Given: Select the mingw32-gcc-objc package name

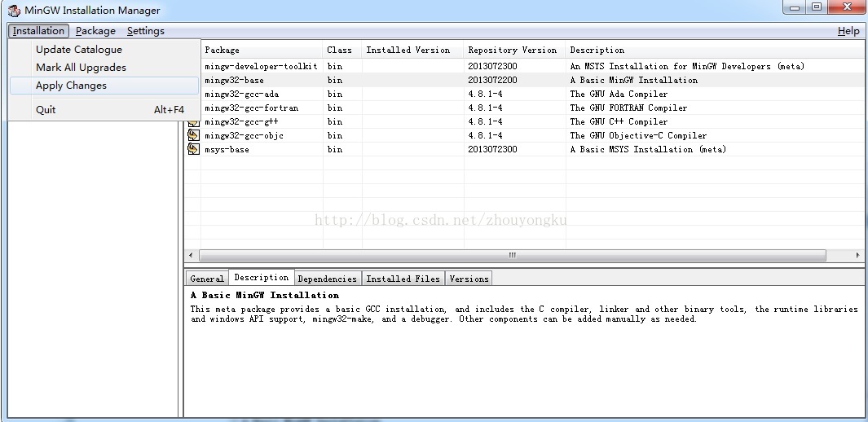Looking at the screenshot, I should pos(245,135).
